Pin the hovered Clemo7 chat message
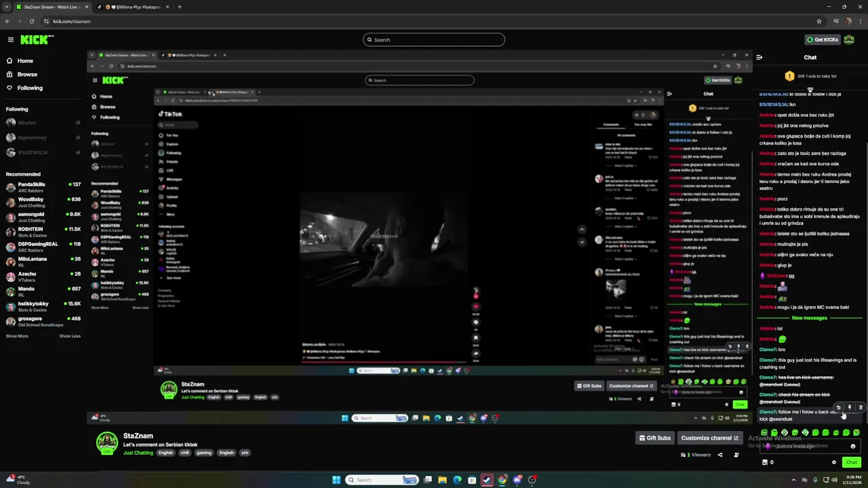Viewport: 868px width, 488px height. pos(850,407)
